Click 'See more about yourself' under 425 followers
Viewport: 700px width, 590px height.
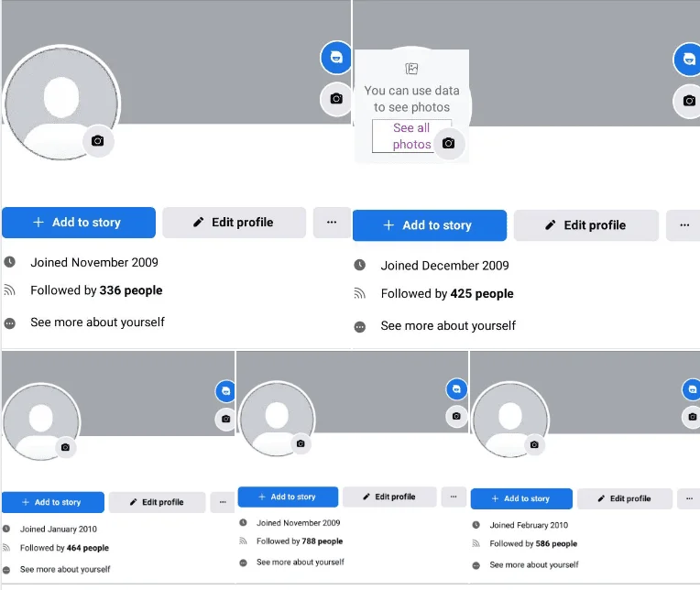[x=448, y=326]
